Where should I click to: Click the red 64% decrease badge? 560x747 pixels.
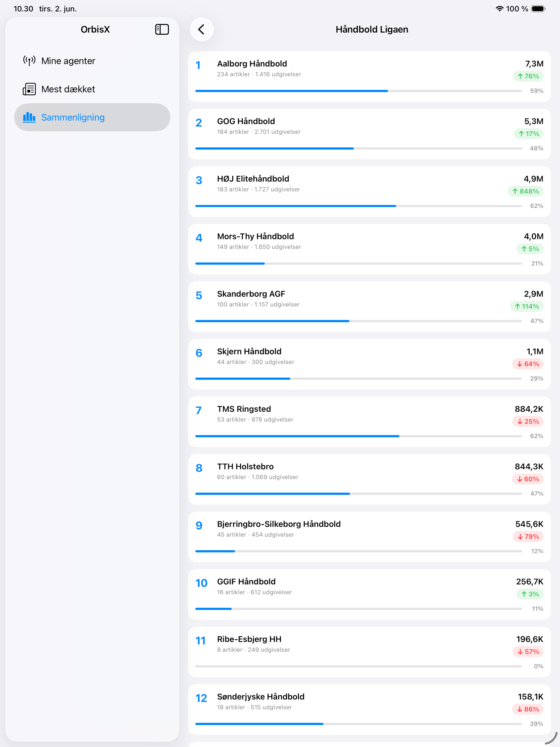528,364
